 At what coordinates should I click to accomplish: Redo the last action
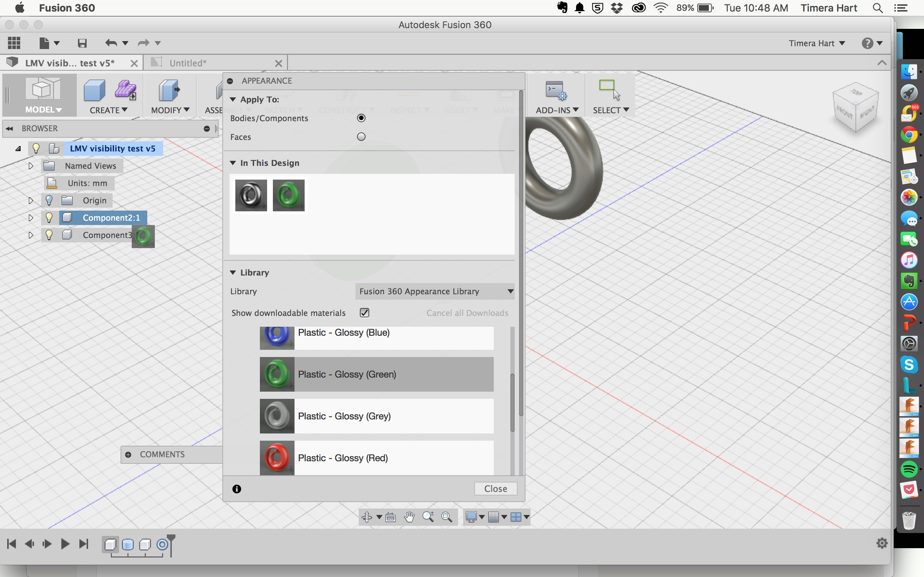pos(143,43)
